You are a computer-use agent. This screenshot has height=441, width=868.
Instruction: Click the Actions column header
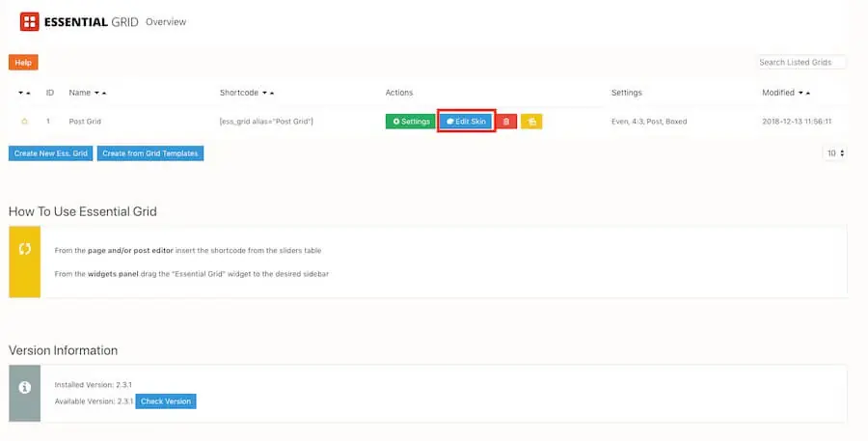[x=399, y=93]
